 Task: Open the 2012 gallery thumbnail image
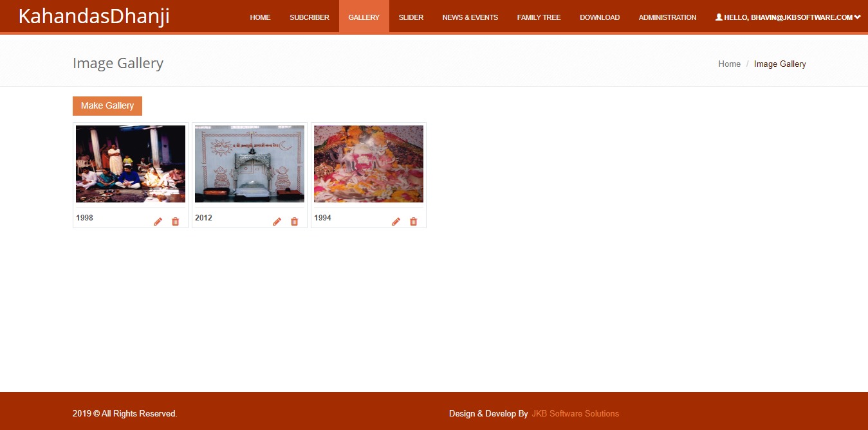(250, 164)
